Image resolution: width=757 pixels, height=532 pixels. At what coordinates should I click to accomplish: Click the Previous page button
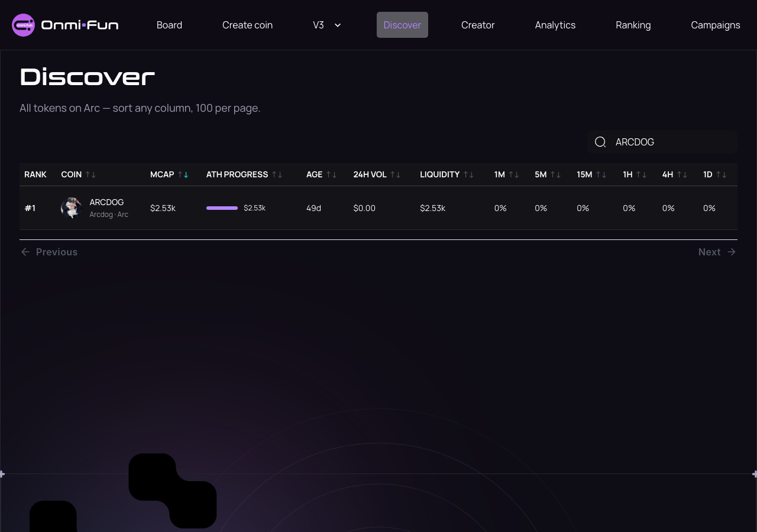pyautogui.click(x=49, y=252)
